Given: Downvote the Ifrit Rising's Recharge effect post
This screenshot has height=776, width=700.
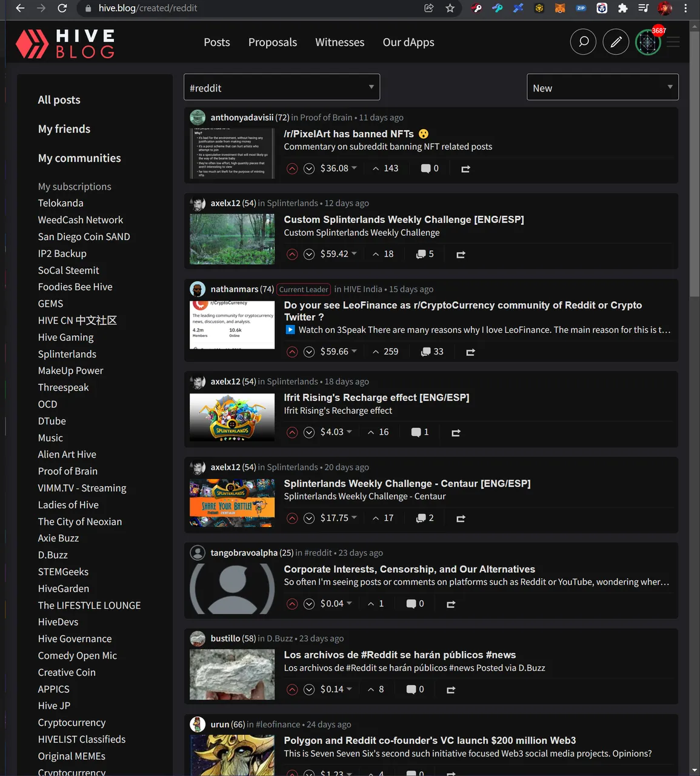Looking at the screenshot, I should click(x=309, y=432).
